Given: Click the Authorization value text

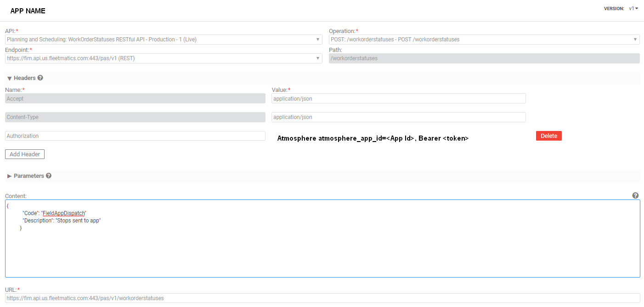Looking at the screenshot, I should click(373, 138).
